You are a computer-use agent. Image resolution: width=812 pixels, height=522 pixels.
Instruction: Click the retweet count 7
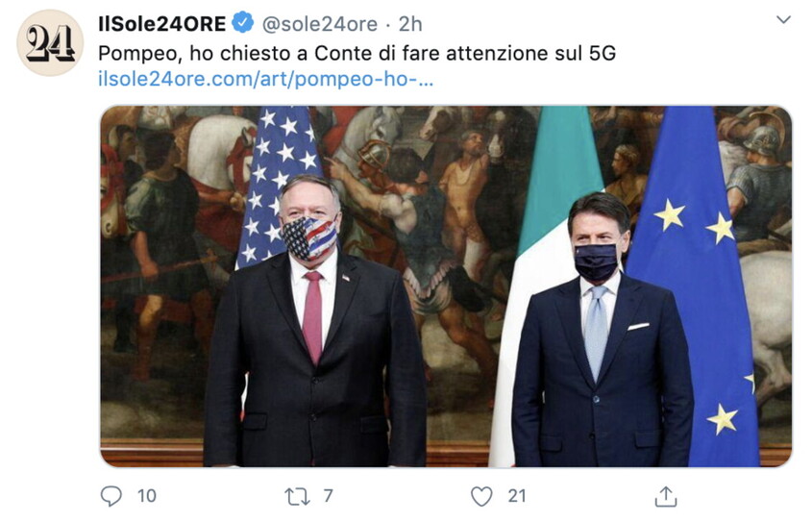[x=328, y=496]
